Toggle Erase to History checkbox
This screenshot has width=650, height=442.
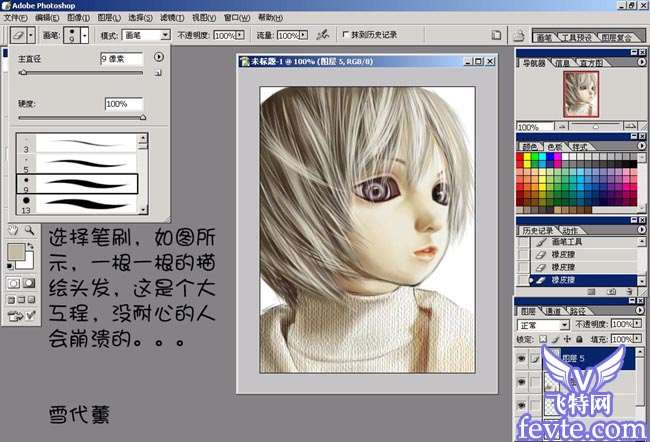tap(345, 34)
